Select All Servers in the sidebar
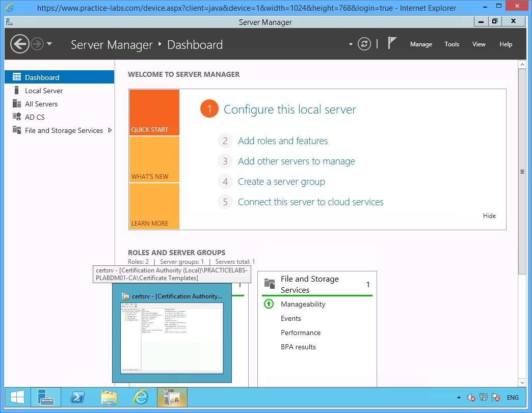Image resolution: width=532 pixels, height=413 pixels. pos(42,103)
